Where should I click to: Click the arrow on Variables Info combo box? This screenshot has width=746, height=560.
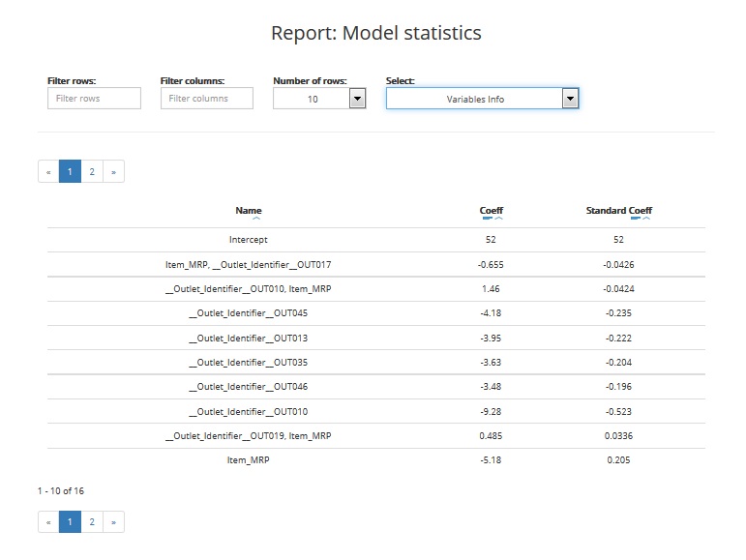click(x=570, y=99)
